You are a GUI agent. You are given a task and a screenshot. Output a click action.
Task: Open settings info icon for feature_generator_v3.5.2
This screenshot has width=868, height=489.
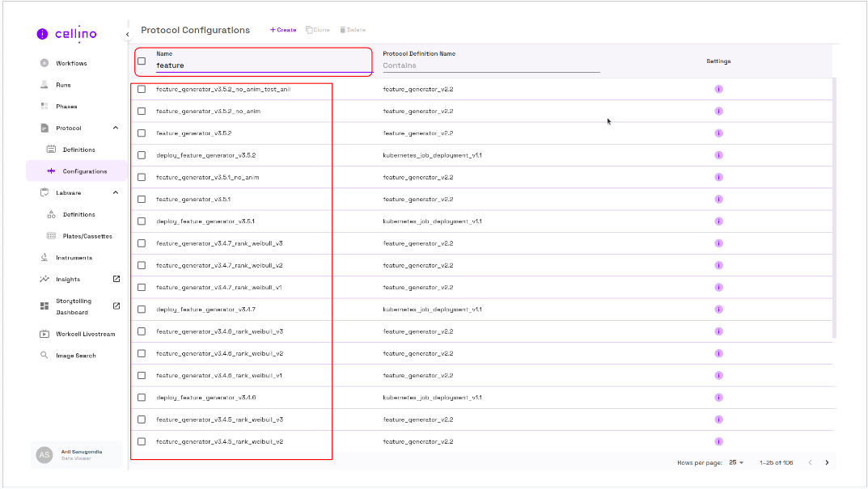point(718,133)
